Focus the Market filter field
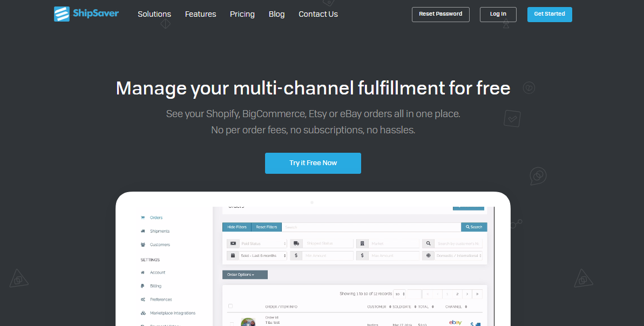Viewport: 644px width, 326px height. click(x=394, y=243)
